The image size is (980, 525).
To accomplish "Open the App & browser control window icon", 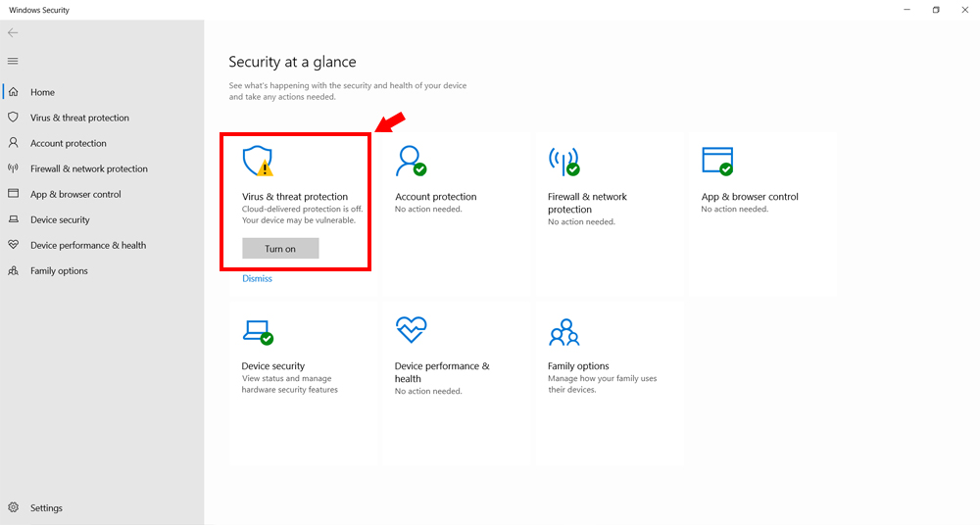I will tap(717, 162).
